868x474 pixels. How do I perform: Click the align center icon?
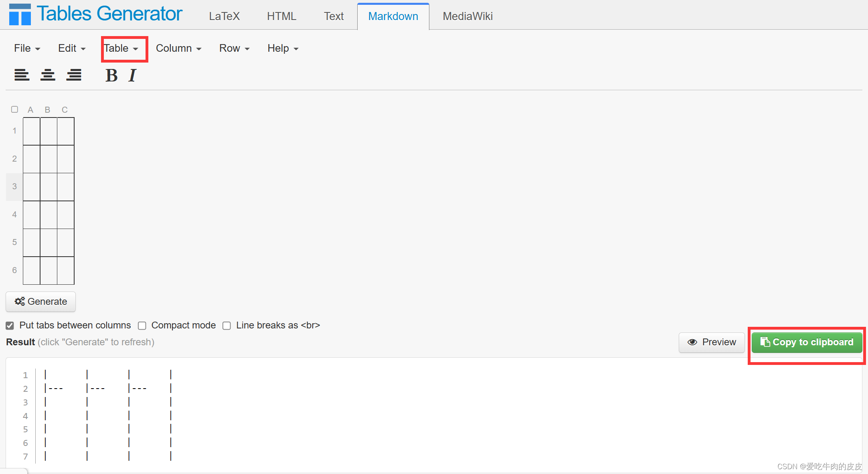tap(48, 75)
